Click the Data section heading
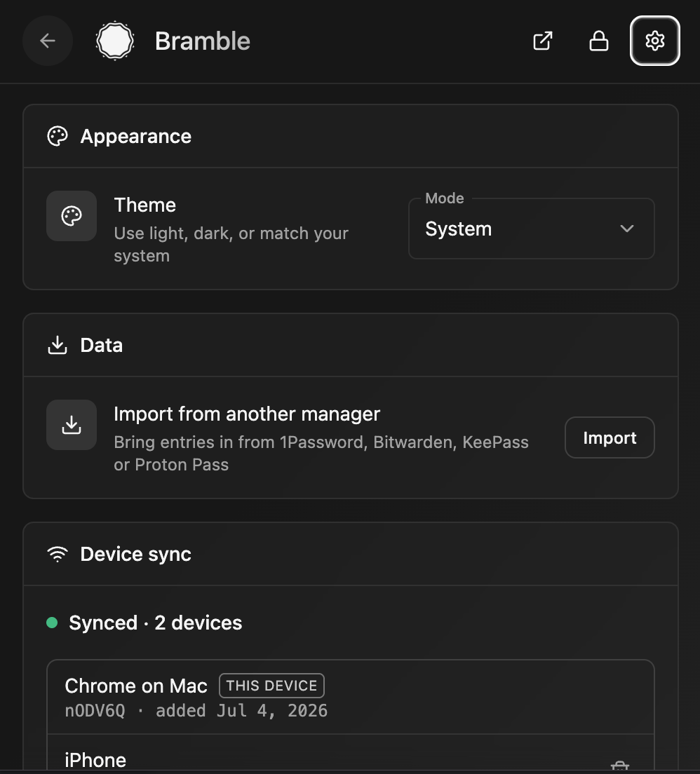 coord(101,345)
